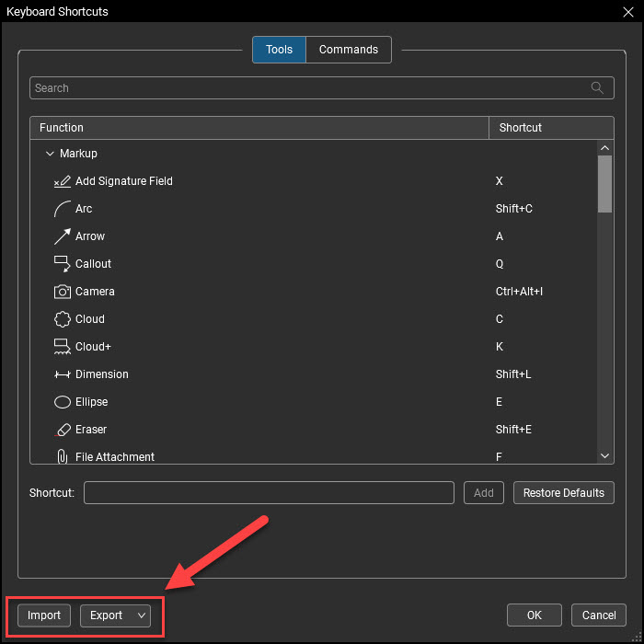The image size is (644, 644).
Task: Select the Arrow tool icon
Action: pos(62,236)
